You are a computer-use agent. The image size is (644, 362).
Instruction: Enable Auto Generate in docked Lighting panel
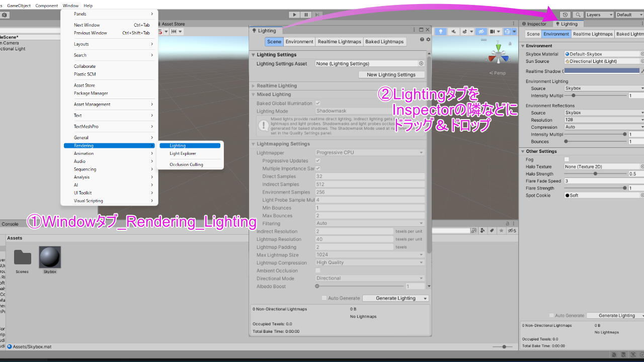click(552, 315)
